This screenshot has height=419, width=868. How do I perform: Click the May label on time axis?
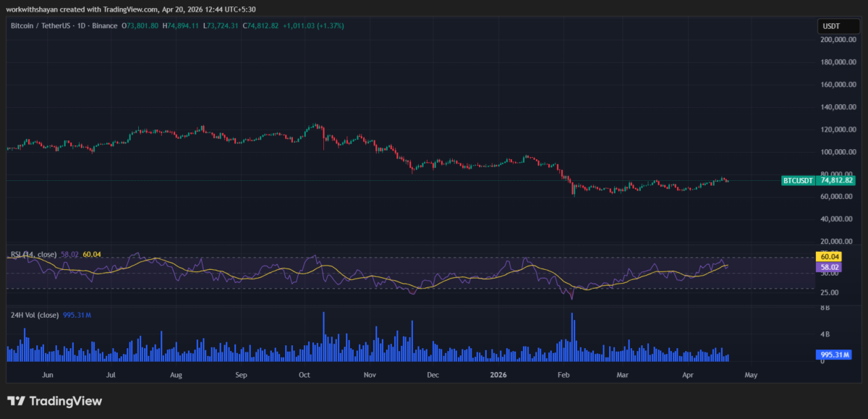tap(751, 376)
